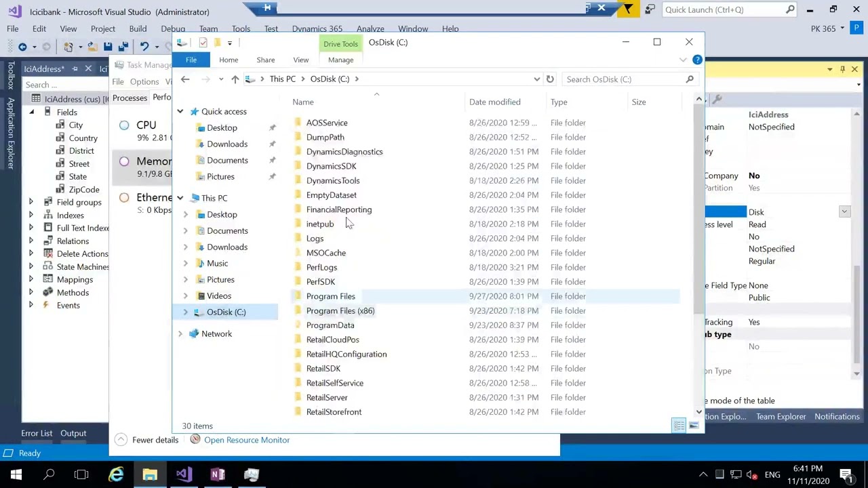Open the address bar history dropdown
Screen dimensions: 868x488
pyautogui.click(x=536, y=79)
